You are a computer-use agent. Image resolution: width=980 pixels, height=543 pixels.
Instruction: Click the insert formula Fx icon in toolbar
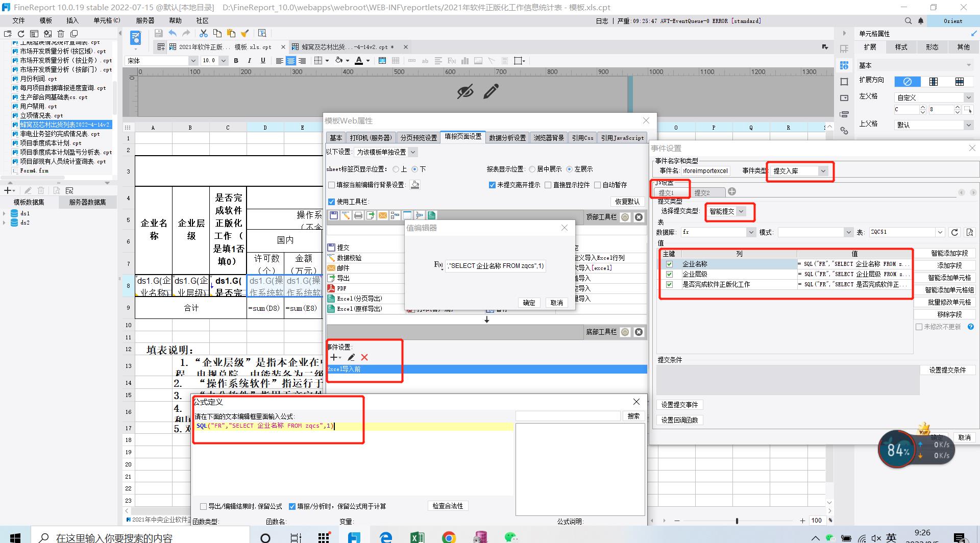[x=451, y=61]
